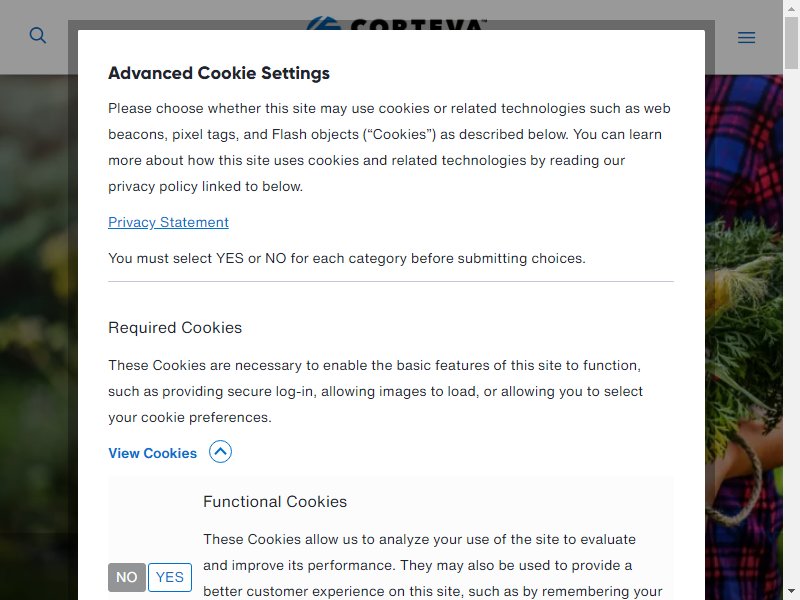Click the empty vertical scrollbar track
This screenshot has height=600, width=800.
(x=791, y=327)
